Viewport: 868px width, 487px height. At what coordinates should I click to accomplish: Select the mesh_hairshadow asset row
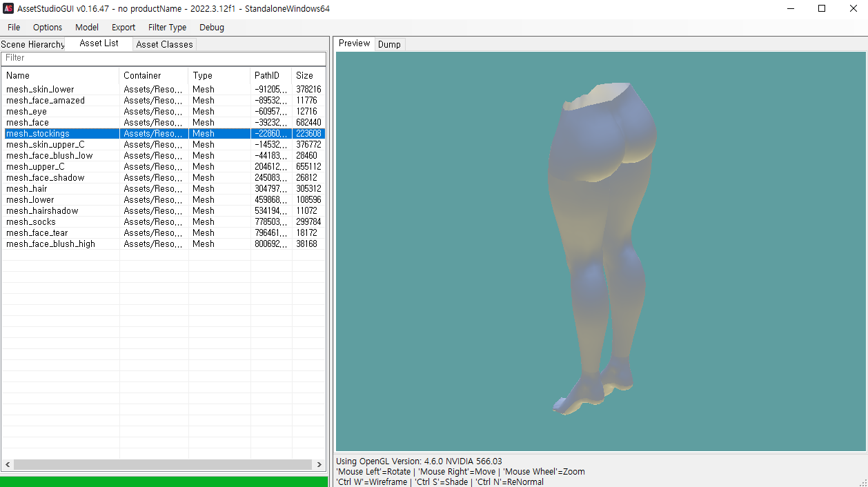[164, 211]
